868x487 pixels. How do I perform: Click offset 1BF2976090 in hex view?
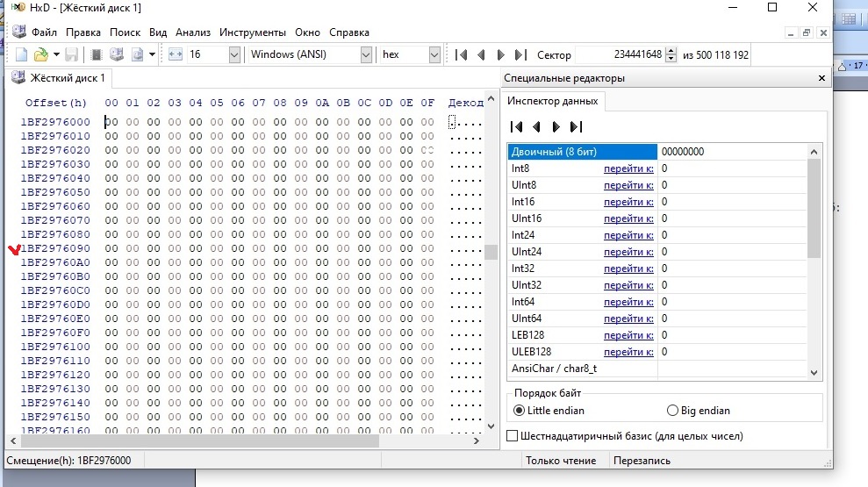[x=55, y=248]
